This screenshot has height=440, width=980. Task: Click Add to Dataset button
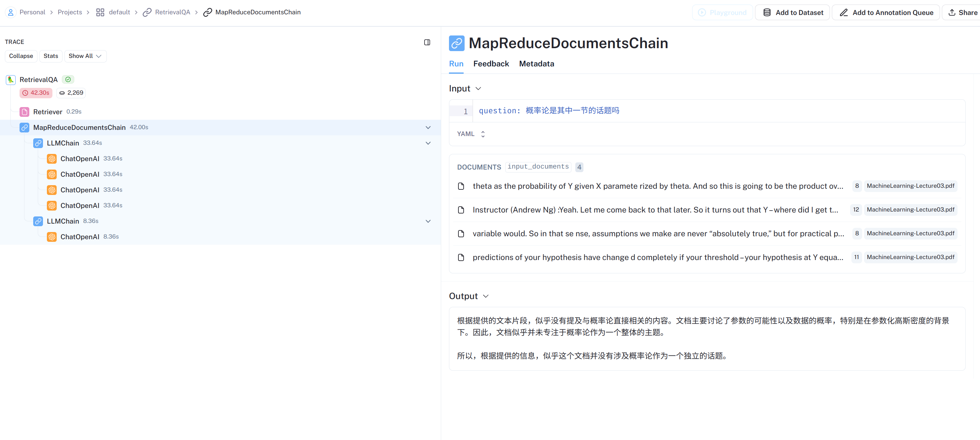(792, 13)
